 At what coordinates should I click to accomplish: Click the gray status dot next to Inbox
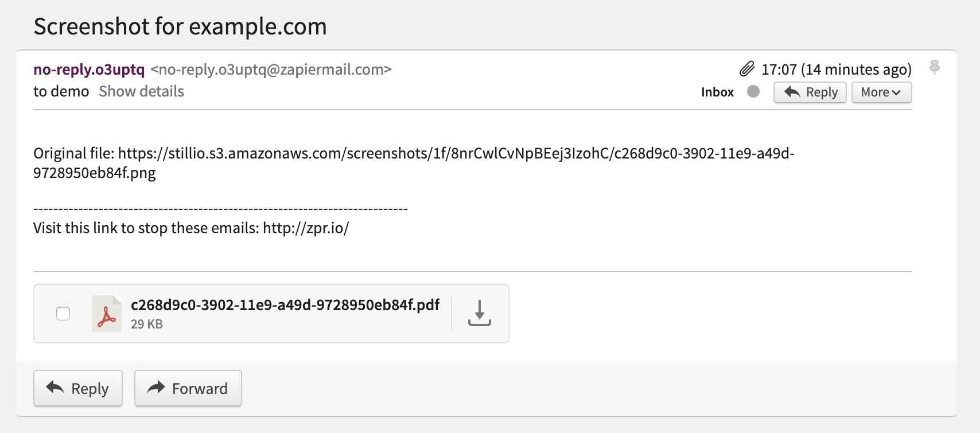[753, 91]
